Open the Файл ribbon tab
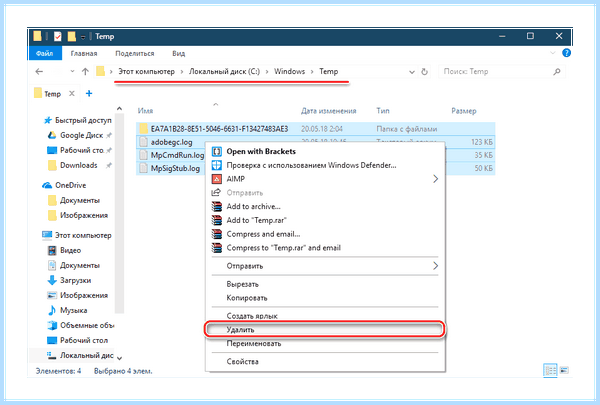Image resolution: width=600 pixels, height=405 pixels. tap(45, 53)
